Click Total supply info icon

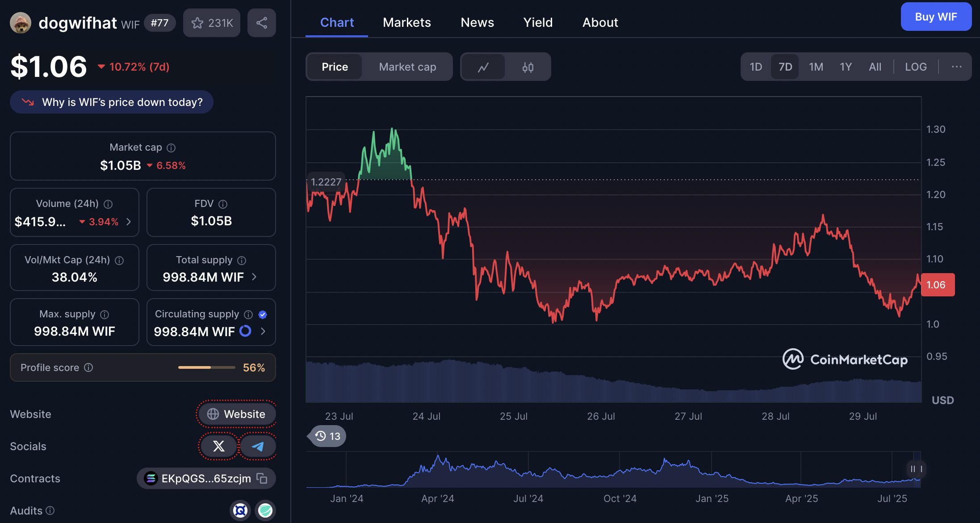[242, 260]
